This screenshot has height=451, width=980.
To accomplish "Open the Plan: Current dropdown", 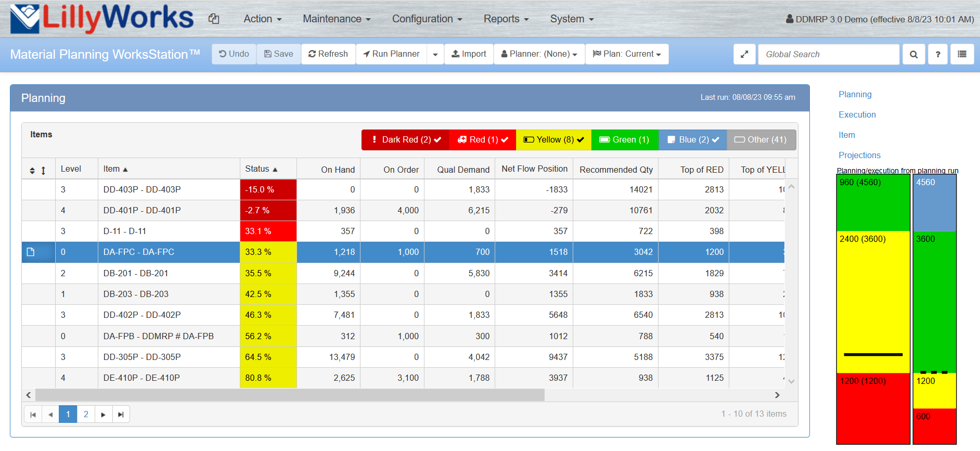I will pyautogui.click(x=627, y=54).
